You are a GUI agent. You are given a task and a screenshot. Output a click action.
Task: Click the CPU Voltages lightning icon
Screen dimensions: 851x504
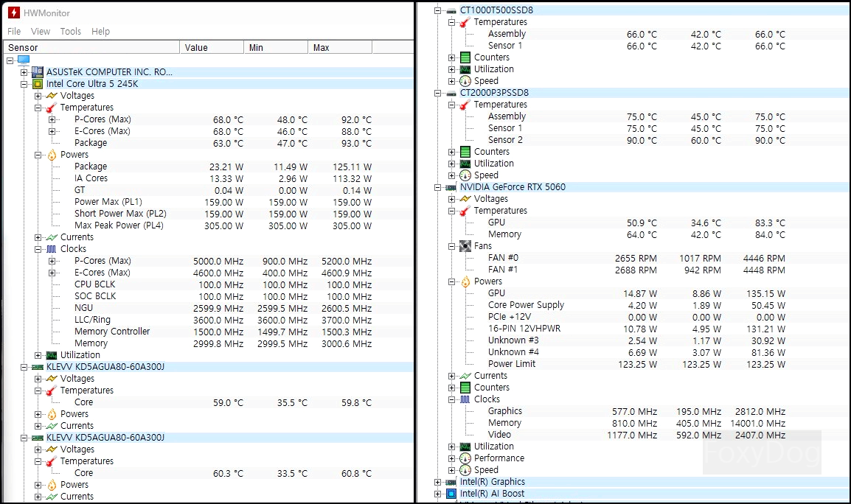52,96
